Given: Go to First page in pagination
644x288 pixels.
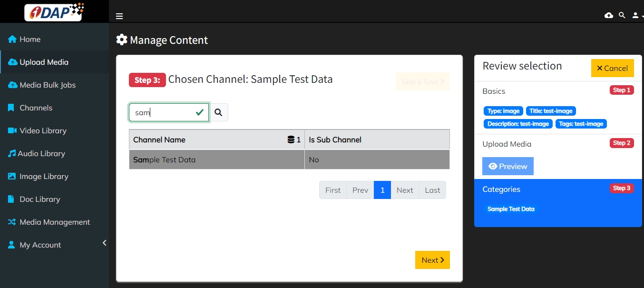Looking at the screenshot, I should [333, 190].
